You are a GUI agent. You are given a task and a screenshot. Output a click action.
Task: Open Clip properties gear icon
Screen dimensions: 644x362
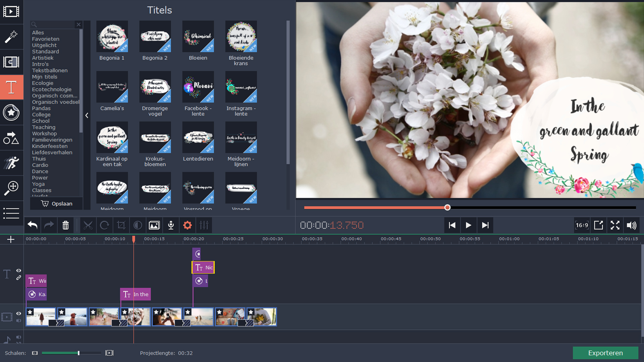[x=187, y=225]
